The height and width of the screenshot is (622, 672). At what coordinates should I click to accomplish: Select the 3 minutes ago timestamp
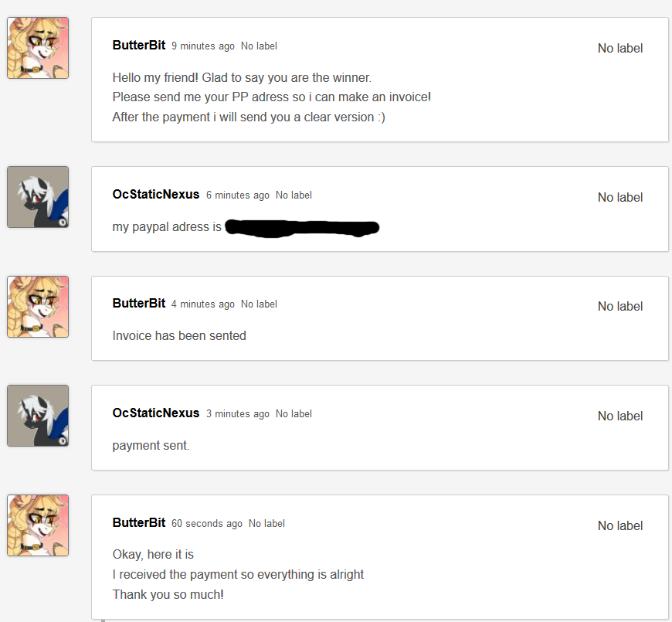click(x=237, y=413)
